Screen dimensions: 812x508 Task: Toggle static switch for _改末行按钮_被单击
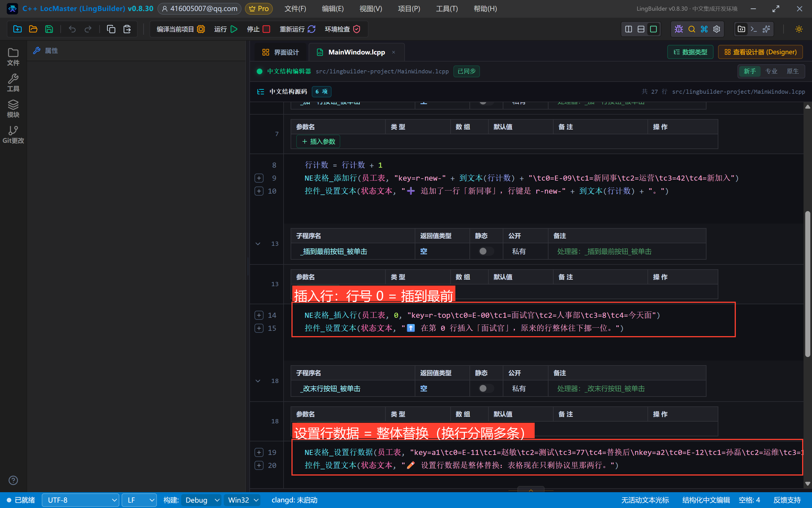(486, 388)
